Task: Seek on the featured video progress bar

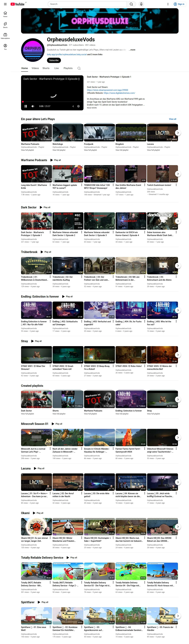Action: click(x=52, y=102)
